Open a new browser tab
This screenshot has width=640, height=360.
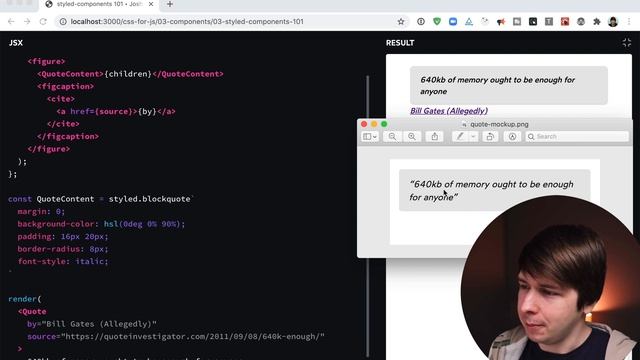click(x=170, y=4)
